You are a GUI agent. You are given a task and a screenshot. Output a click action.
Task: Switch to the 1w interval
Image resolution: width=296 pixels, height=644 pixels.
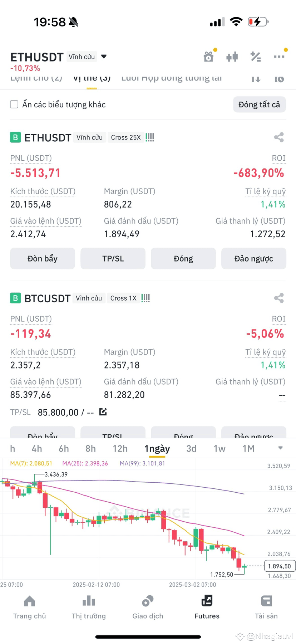219,449
